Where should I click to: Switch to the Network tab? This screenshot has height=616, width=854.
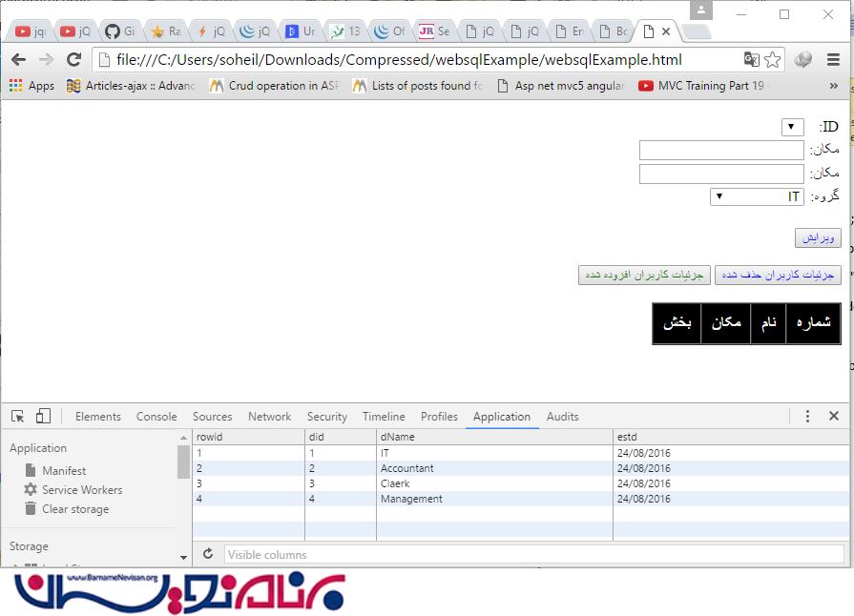click(x=270, y=417)
